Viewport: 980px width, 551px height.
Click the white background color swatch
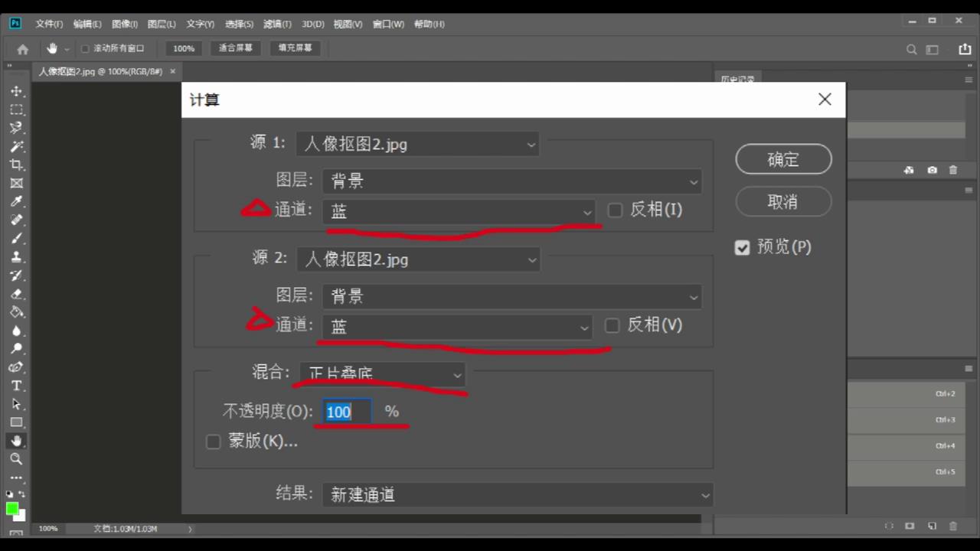click(x=21, y=517)
